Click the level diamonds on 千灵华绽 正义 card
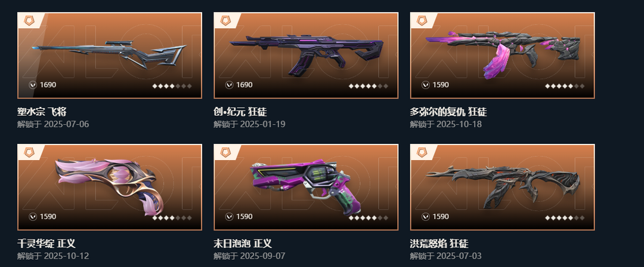The height and width of the screenshot is (267, 644). coord(172,217)
